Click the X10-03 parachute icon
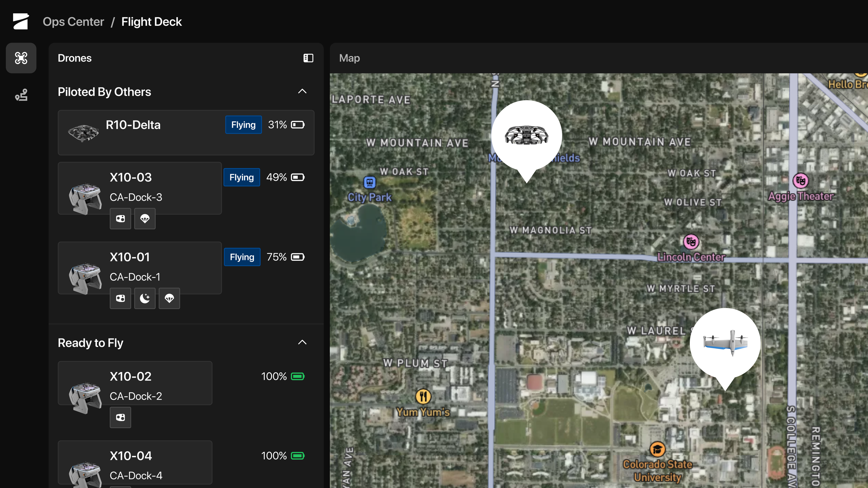868x488 pixels. tap(145, 219)
